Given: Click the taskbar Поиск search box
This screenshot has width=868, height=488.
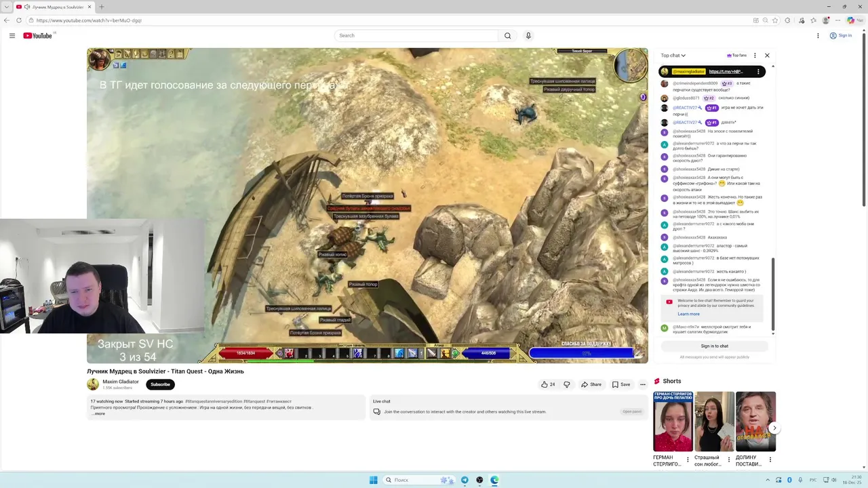Looking at the screenshot, I should point(419,480).
